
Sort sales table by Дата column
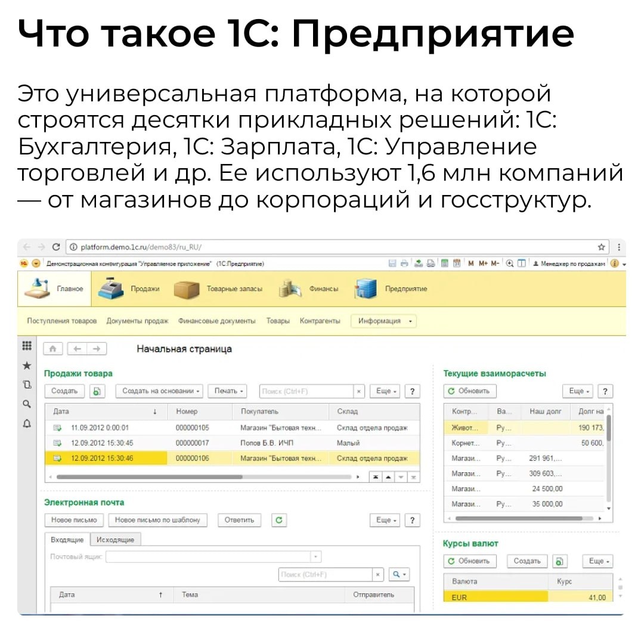tap(106, 411)
